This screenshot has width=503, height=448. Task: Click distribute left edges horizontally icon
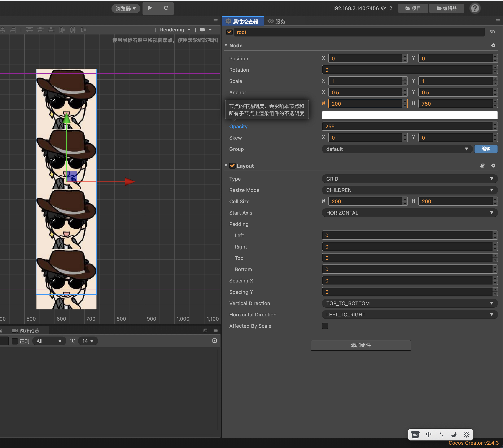click(x=62, y=30)
